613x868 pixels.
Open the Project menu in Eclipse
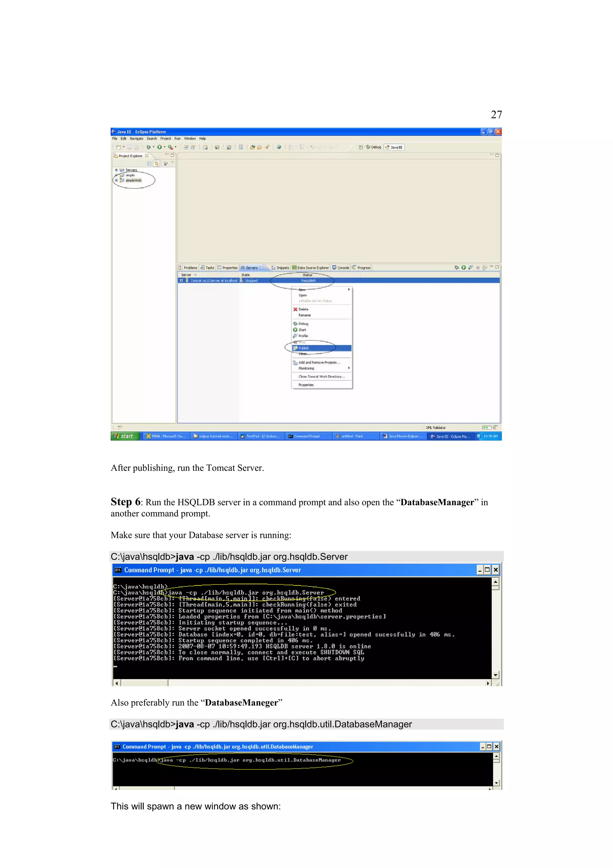click(166, 139)
